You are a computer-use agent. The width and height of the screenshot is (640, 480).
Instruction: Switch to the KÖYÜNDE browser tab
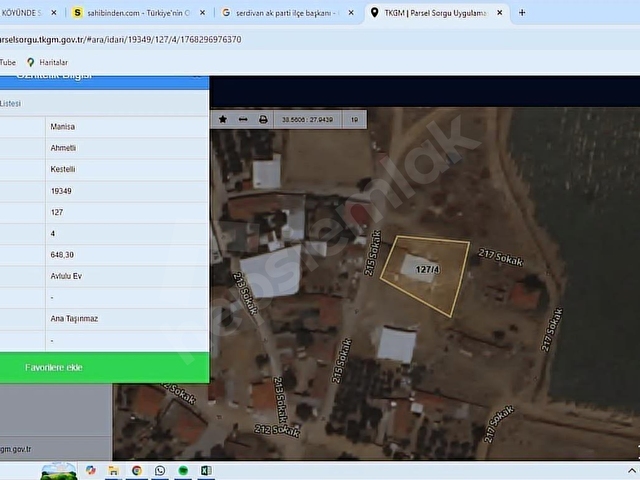point(20,13)
